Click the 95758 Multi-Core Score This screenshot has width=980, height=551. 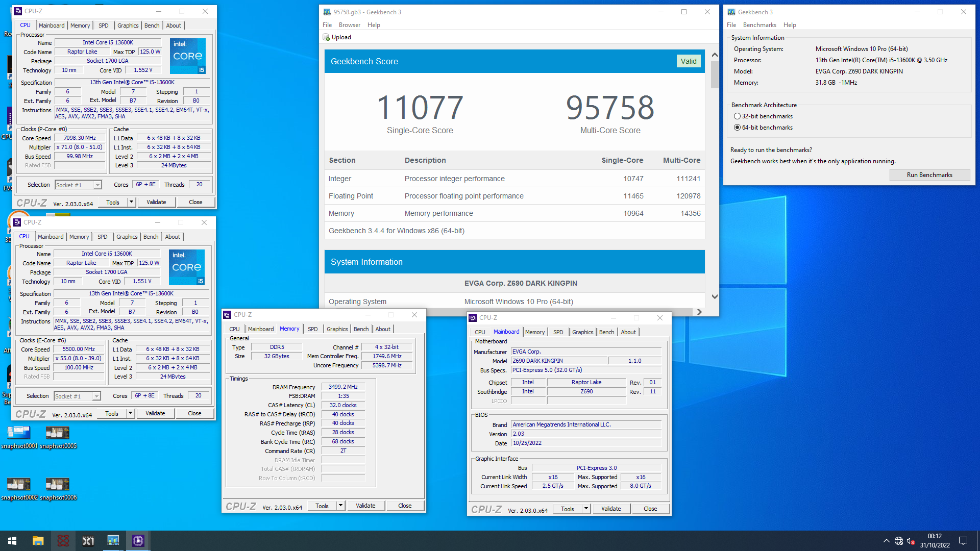610,108
